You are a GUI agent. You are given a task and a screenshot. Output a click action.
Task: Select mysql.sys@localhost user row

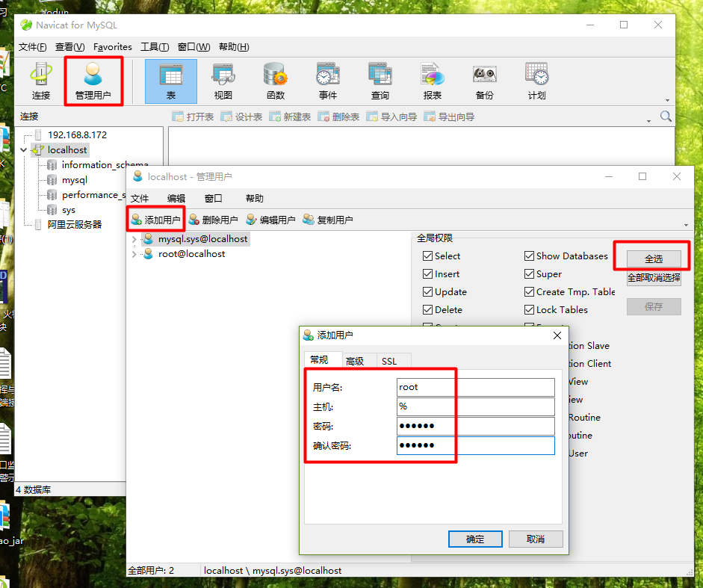click(196, 239)
